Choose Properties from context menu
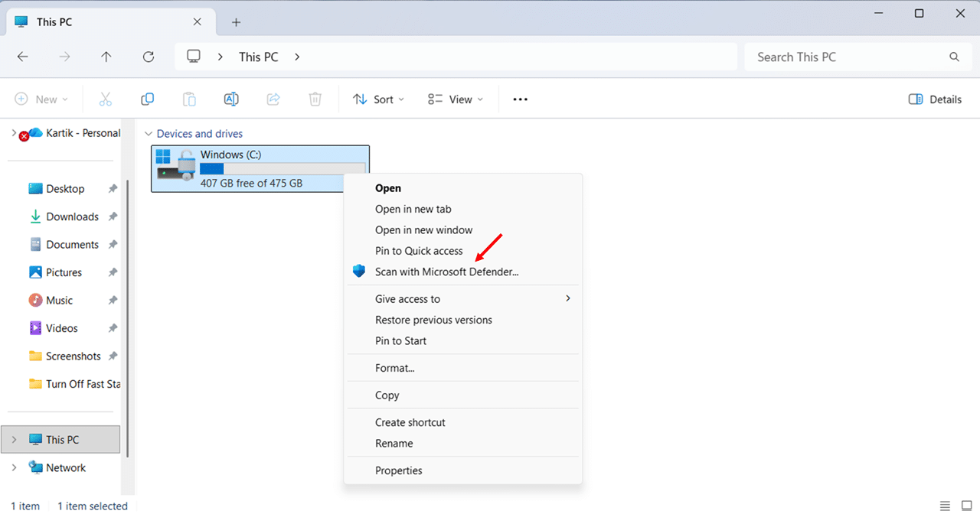980x514 pixels. click(x=398, y=470)
